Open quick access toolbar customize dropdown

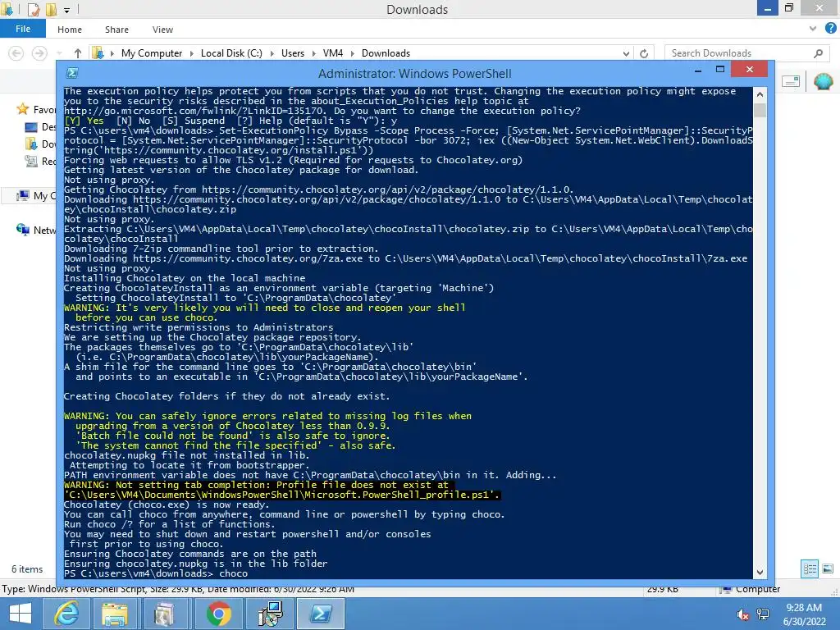(x=66, y=10)
